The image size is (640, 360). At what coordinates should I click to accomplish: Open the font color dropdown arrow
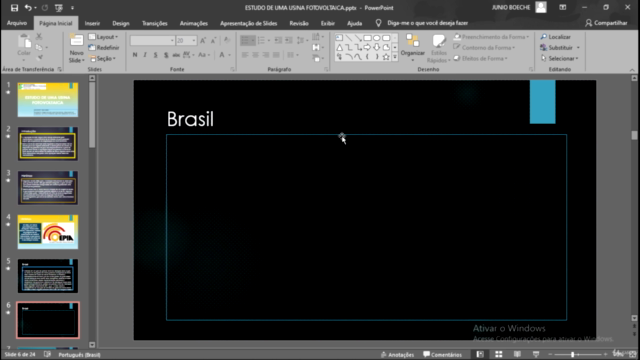tap(229, 55)
